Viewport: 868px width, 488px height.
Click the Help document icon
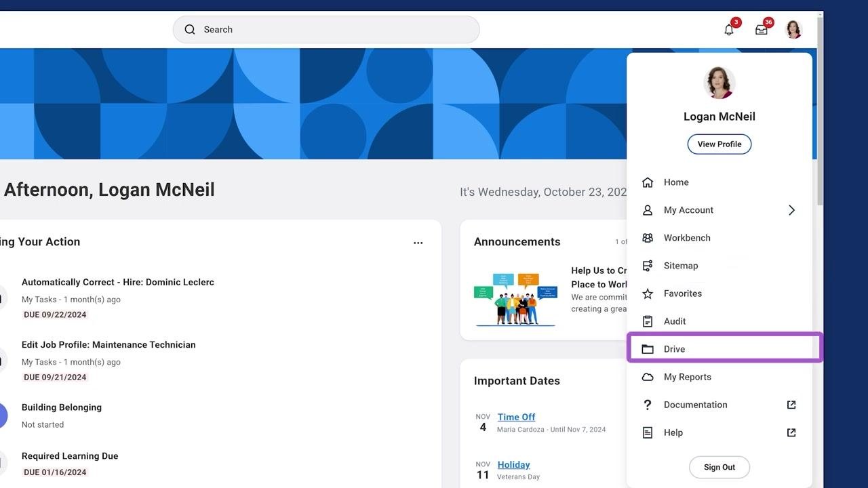[648, 432]
